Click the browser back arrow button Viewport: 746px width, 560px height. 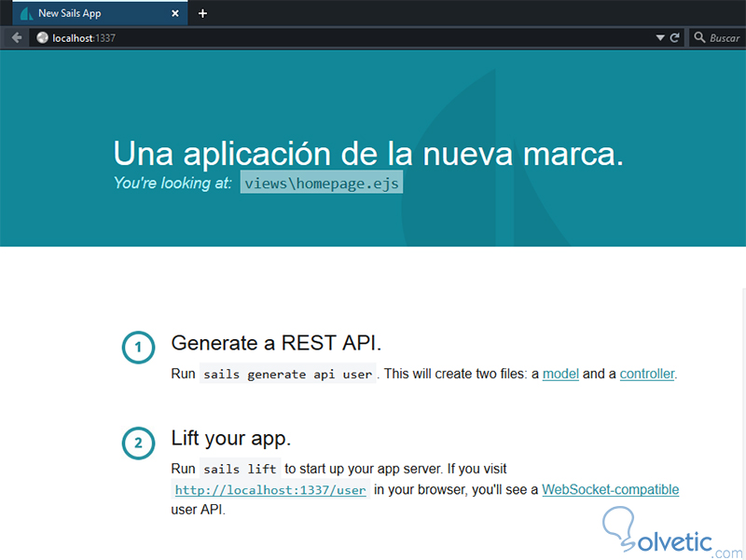click(17, 38)
